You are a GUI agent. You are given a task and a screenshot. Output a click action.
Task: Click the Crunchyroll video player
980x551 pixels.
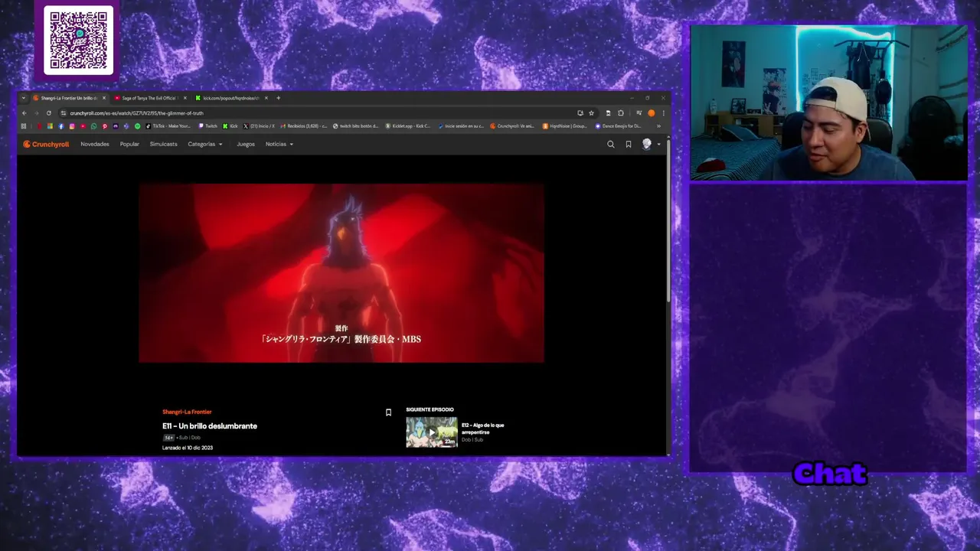click(x=341, y=272)
